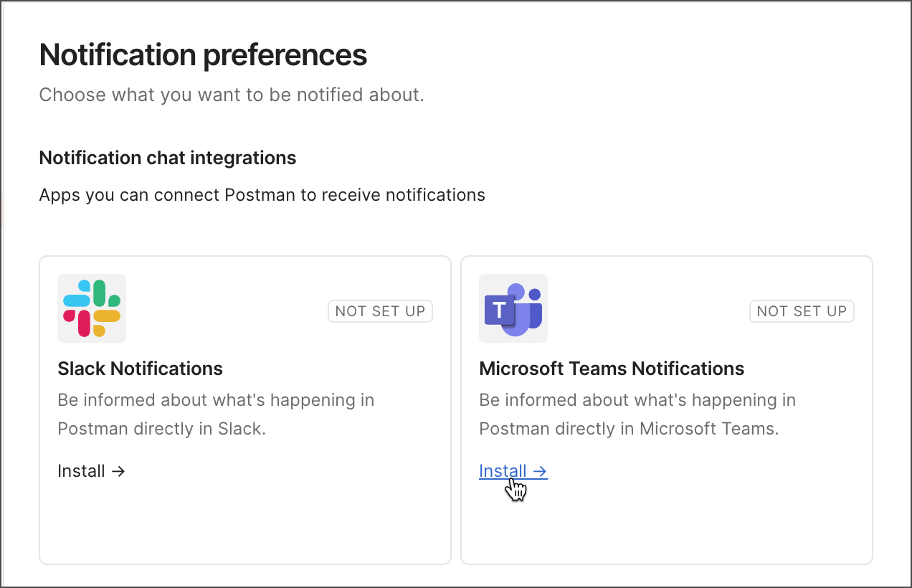Image resolution: width=912 pixels, height=588 pixels.
Task: Click the Slack card description text
Action: (215, 400)
